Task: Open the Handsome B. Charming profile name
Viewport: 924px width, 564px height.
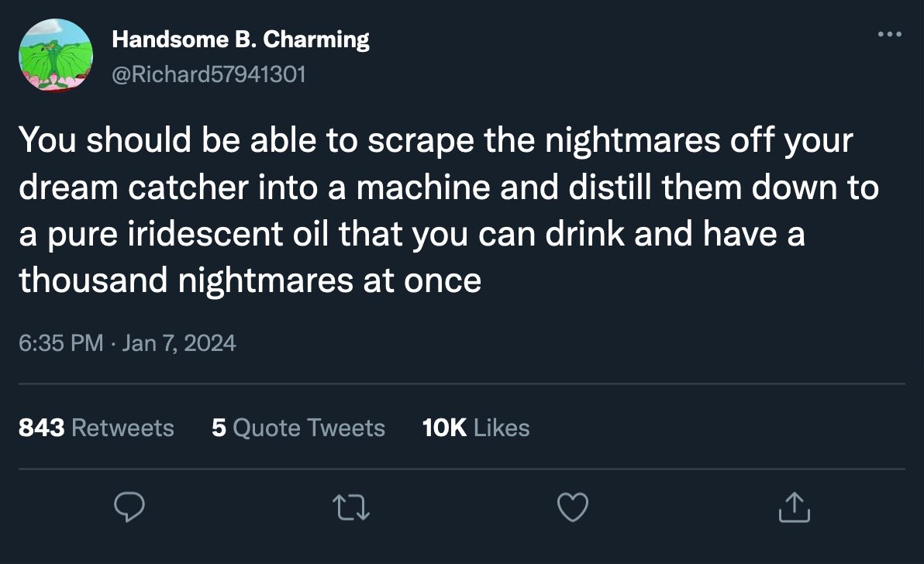Action: (x=240, y=40)
